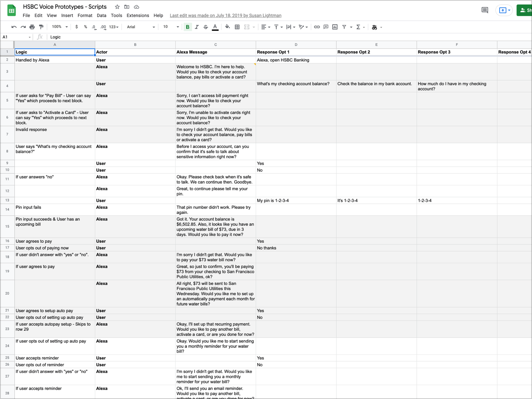Click the formula bar containing Logic
Screen dimensions: 532x399
290,37
